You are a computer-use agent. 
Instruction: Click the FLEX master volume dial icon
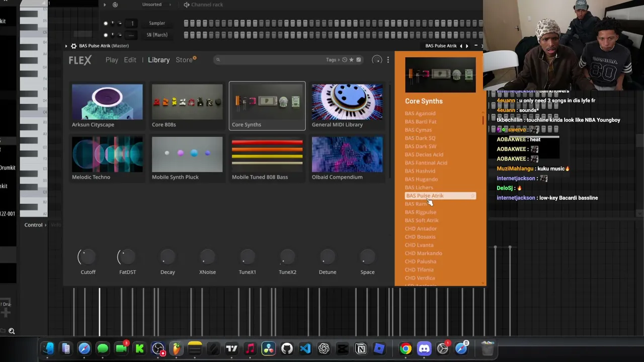pyautogui.click(x=377, y=60)
